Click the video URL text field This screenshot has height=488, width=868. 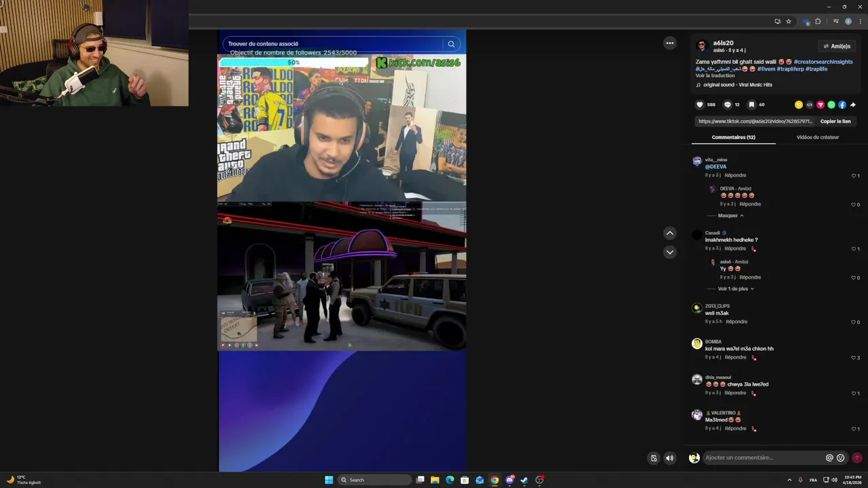point(755,121)
